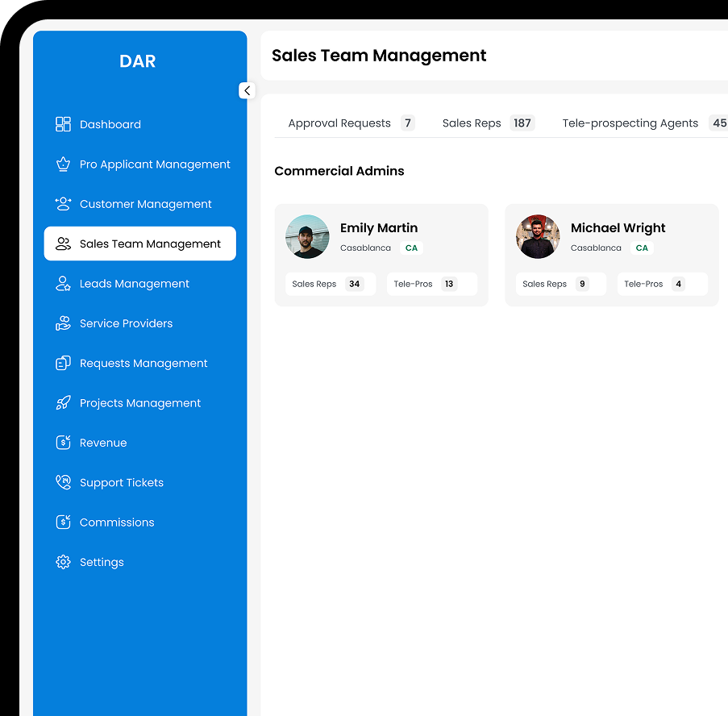Click the Customer Management person icon

click(63, 204)
